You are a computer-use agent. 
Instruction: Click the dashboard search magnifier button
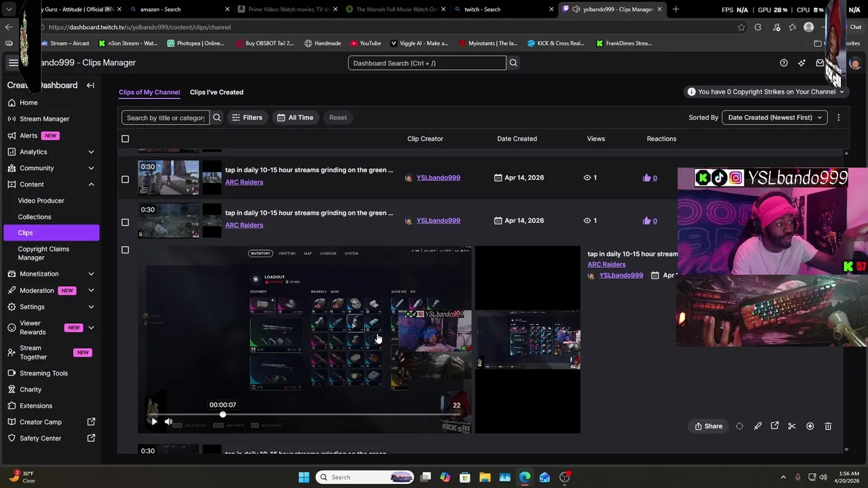[513, 63]
